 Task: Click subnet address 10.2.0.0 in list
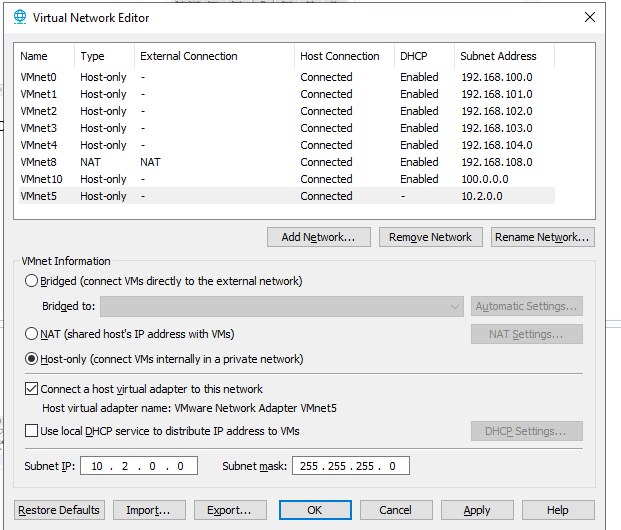click(482, 196)
